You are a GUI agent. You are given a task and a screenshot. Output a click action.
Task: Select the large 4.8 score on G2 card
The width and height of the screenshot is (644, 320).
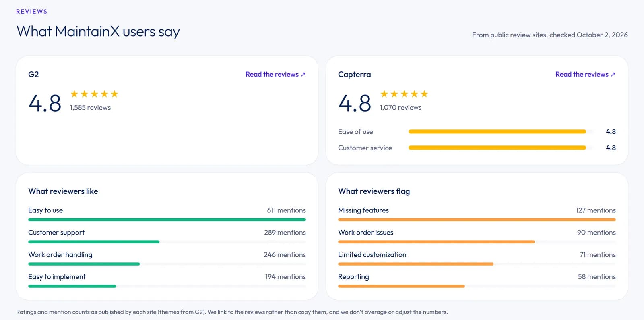[45, 103]
